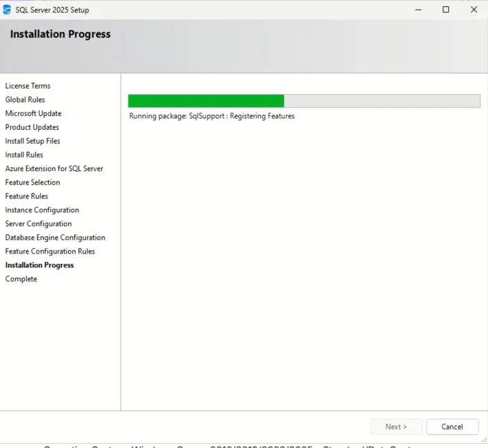
Task: Click the SQL Server 2025 Setup title text
Action: tap(52, 10)
